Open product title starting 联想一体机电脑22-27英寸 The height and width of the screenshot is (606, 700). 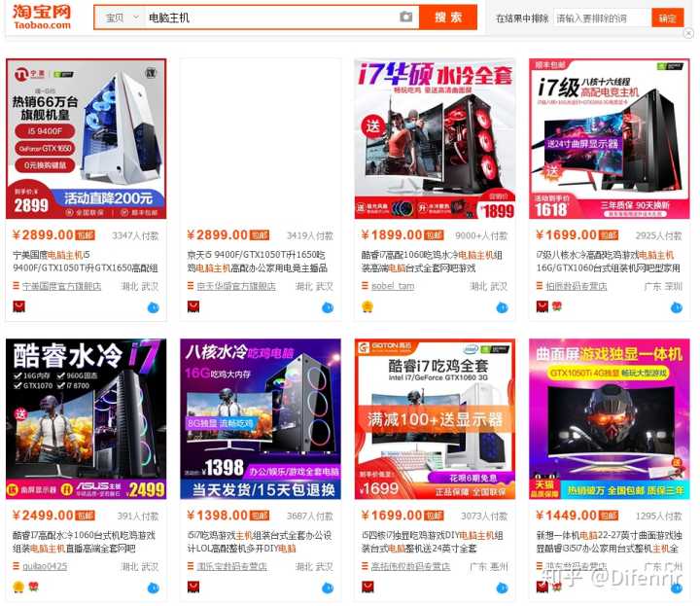pos(609,542)
